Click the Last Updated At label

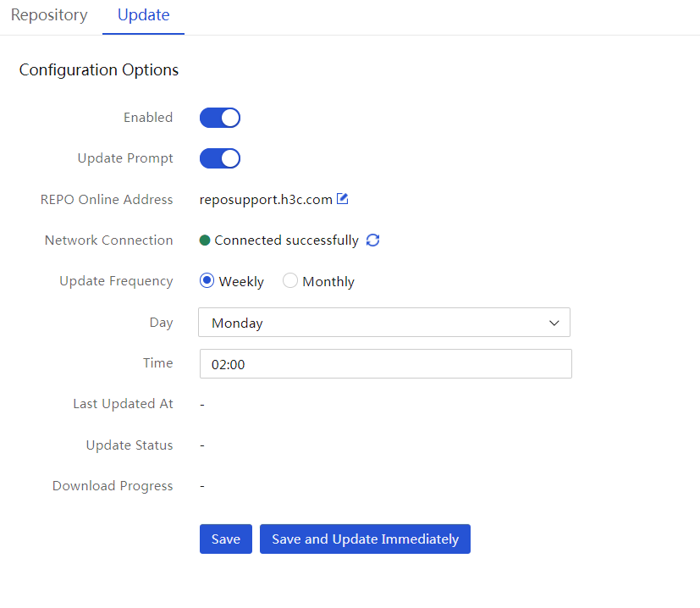124,404
